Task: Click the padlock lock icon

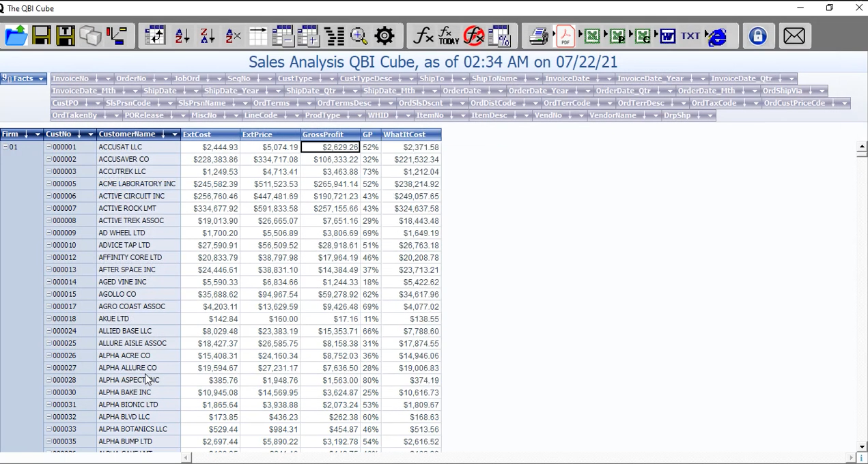Action: [757, 35]
